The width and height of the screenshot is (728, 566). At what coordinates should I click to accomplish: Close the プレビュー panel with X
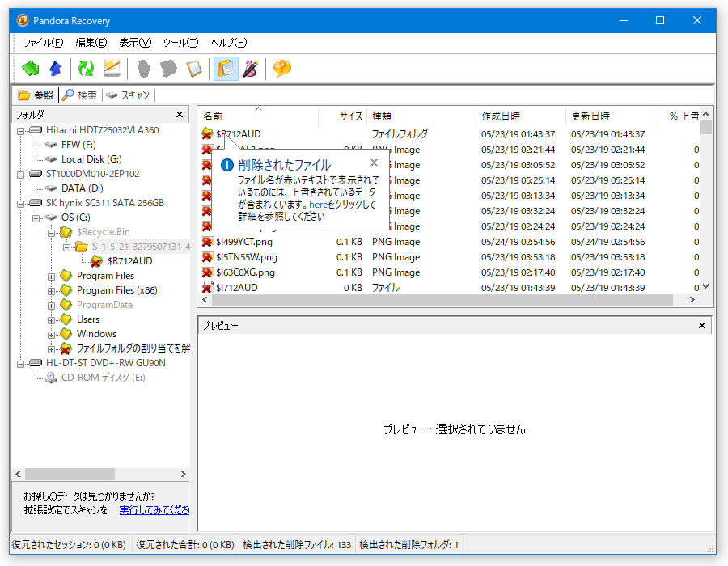point(702,326)
